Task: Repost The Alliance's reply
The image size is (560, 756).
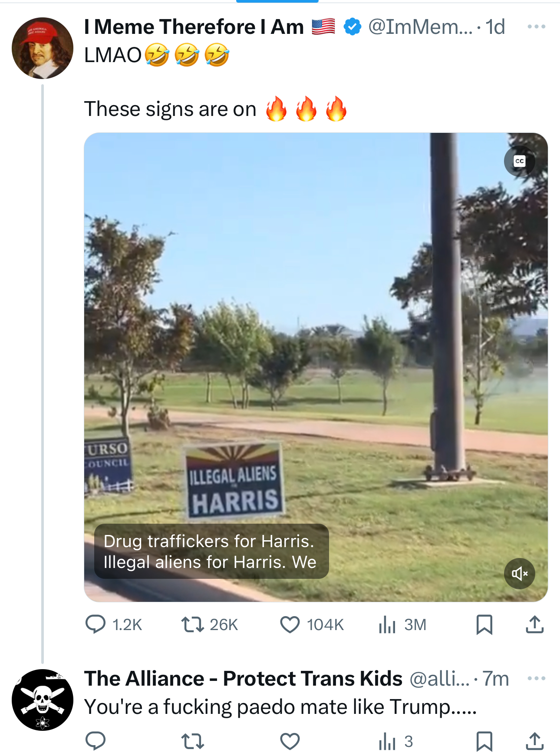Action: (192, 741)
